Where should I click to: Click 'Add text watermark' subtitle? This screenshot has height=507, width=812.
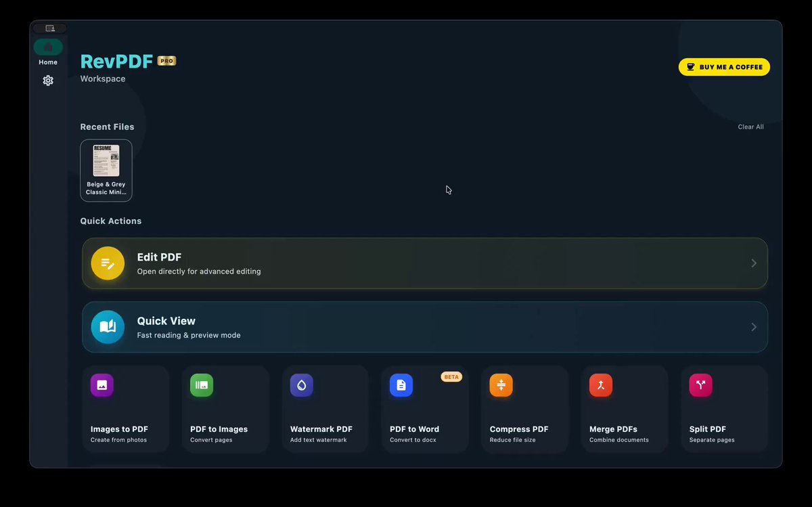319,440
